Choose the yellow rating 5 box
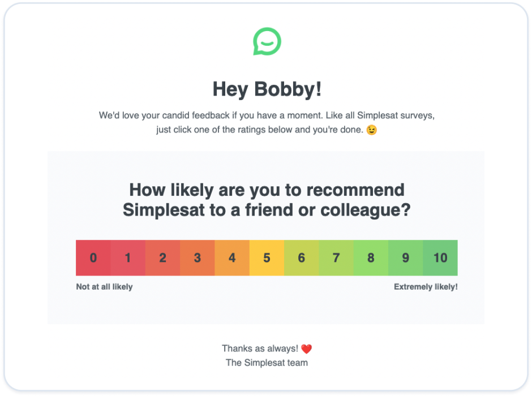Image resolution: width=532 pixels, height=396 pixels. tap(267, 258)
